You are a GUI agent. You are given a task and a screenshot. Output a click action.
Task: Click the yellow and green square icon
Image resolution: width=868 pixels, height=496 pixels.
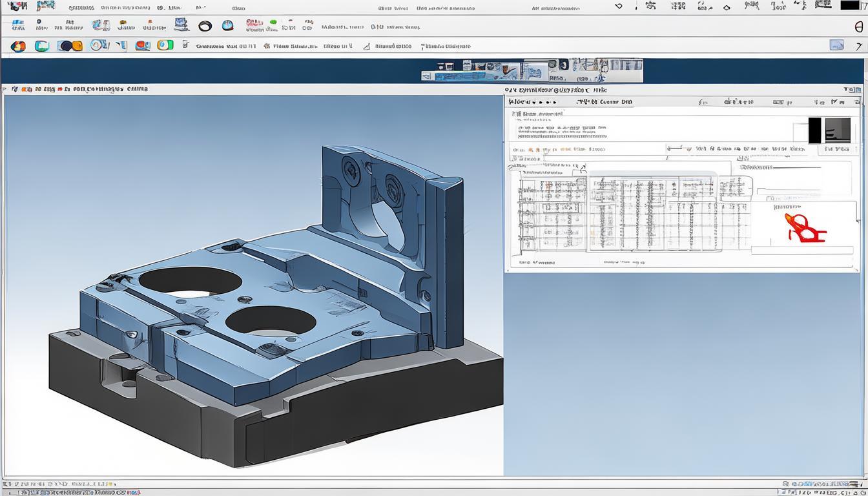[x=165, y=45]
